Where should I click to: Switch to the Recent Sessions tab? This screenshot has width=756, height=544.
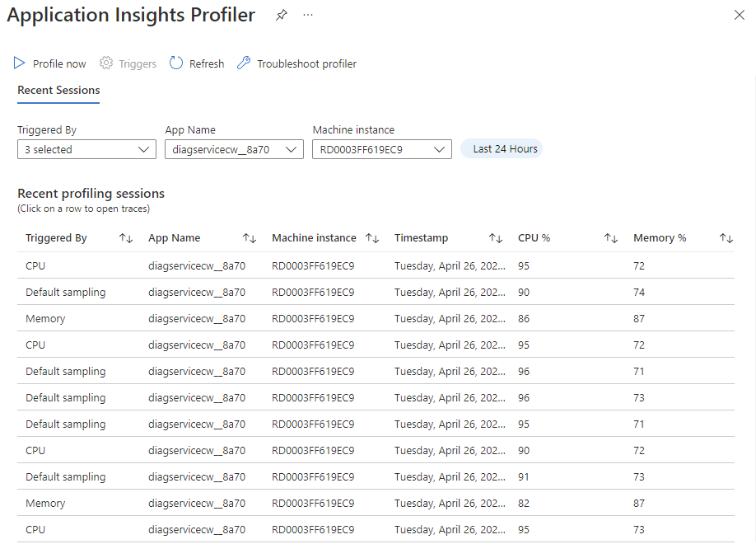tap(58, 91)
